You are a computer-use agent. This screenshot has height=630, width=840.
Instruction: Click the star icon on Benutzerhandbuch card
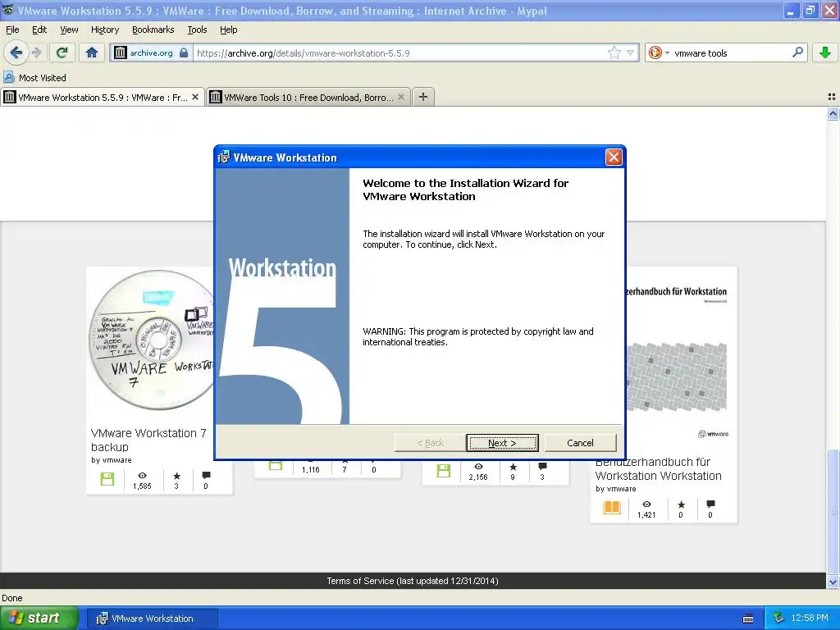pos(681,504)
